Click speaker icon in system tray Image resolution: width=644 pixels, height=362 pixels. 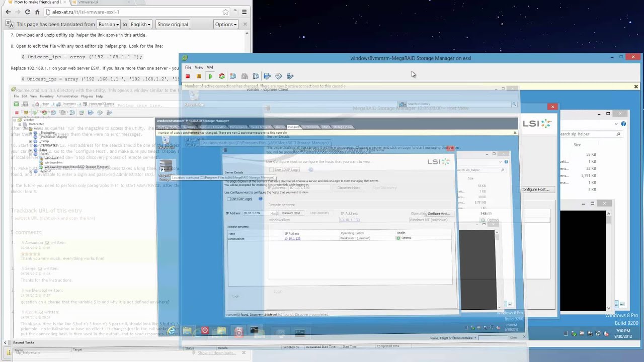pyautogui.click(x=606, y=334)
